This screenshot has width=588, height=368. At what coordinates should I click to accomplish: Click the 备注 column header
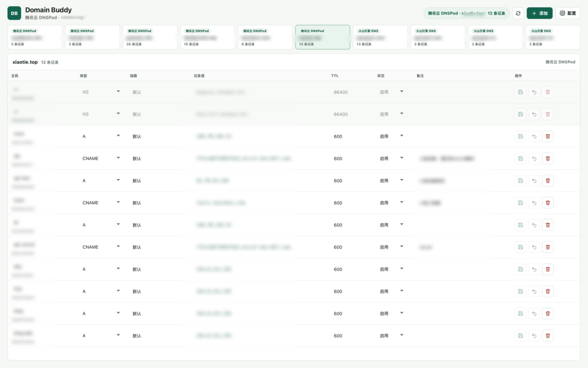420,76
